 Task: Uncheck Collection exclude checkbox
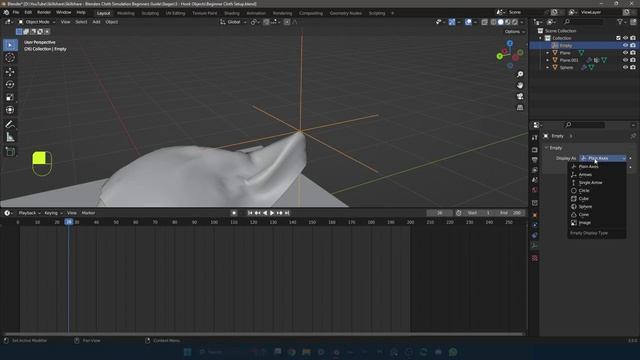[x=618, y=38]
